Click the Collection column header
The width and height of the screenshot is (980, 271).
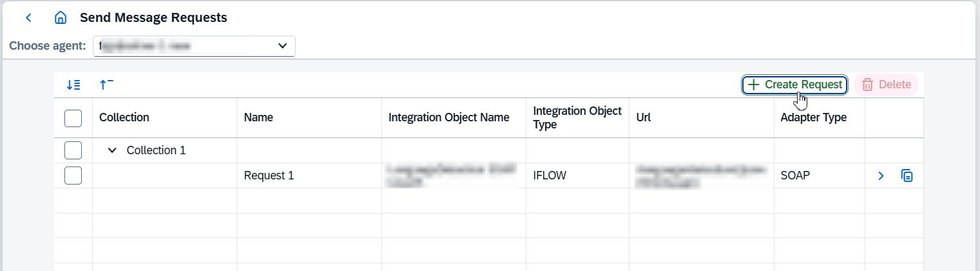point(124,117)
